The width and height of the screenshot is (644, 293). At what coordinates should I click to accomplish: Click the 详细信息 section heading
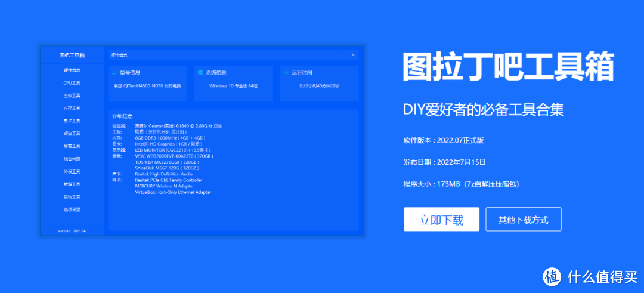[x=122, y=116]
